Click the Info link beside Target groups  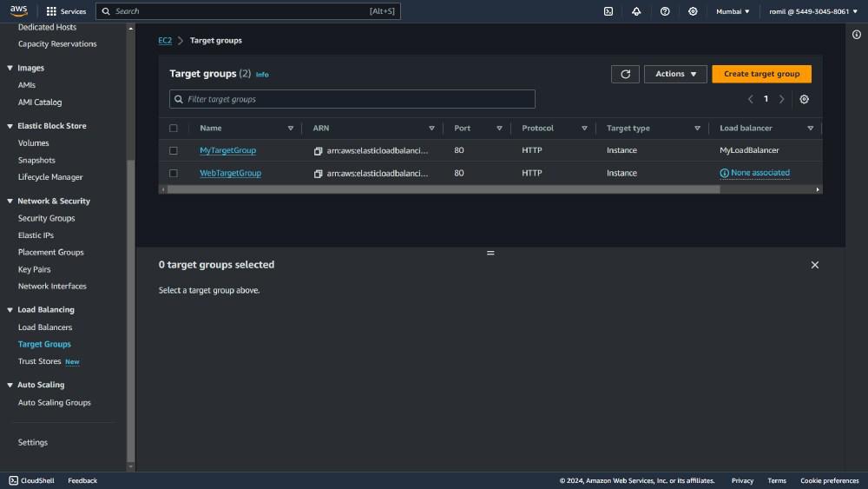(x=262, y=74)
